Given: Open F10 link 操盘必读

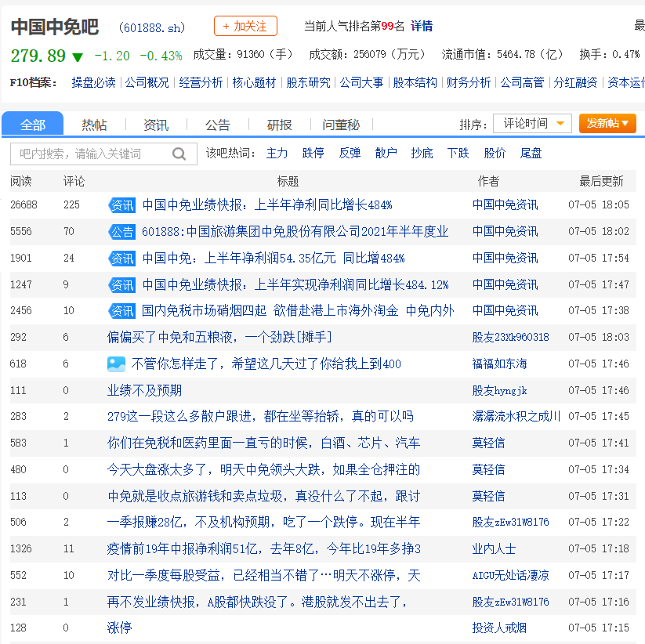Looking at the screenshot, I should pyautogui.click(x=94, y=83).
